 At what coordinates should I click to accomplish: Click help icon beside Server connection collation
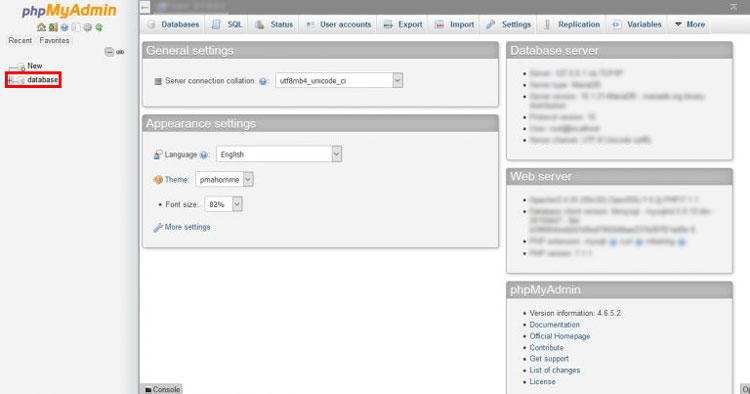tap(263, 81)
